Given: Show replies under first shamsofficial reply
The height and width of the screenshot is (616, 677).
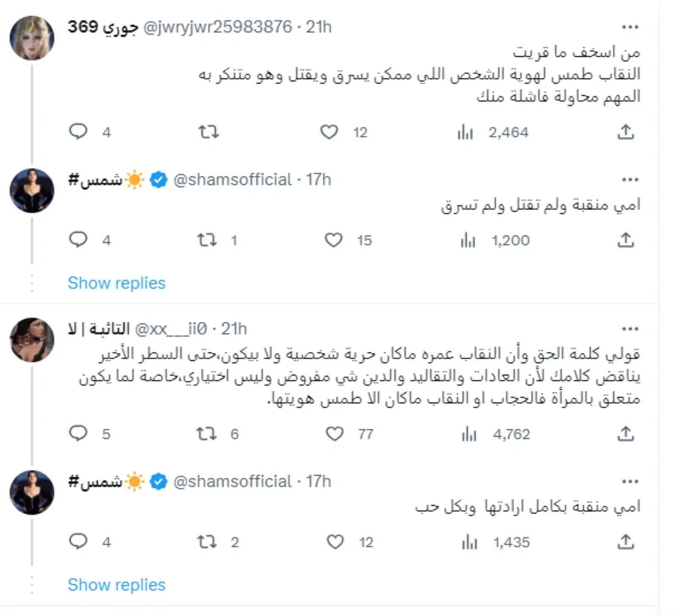Looking at the screenshot, I should point(116,283).
